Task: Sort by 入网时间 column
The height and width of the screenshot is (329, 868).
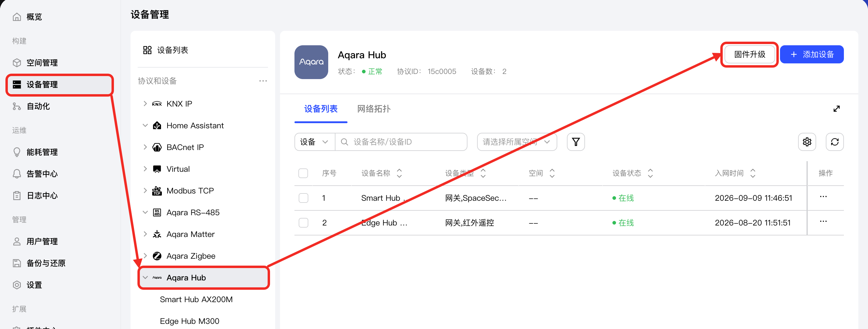Action: tap(753, 173)
